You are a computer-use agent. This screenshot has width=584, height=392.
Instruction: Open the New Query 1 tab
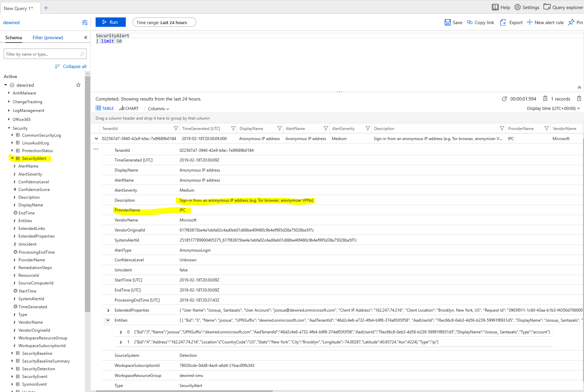18,8
